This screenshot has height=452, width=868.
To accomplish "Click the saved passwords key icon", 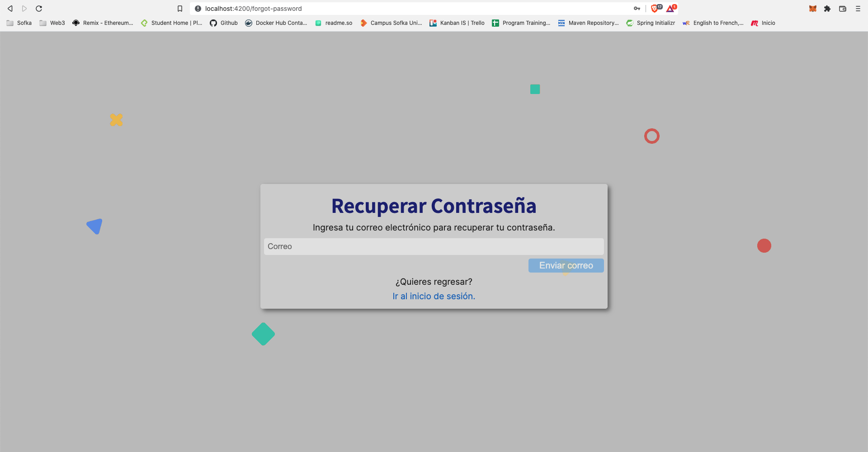I will pos(637,8).
